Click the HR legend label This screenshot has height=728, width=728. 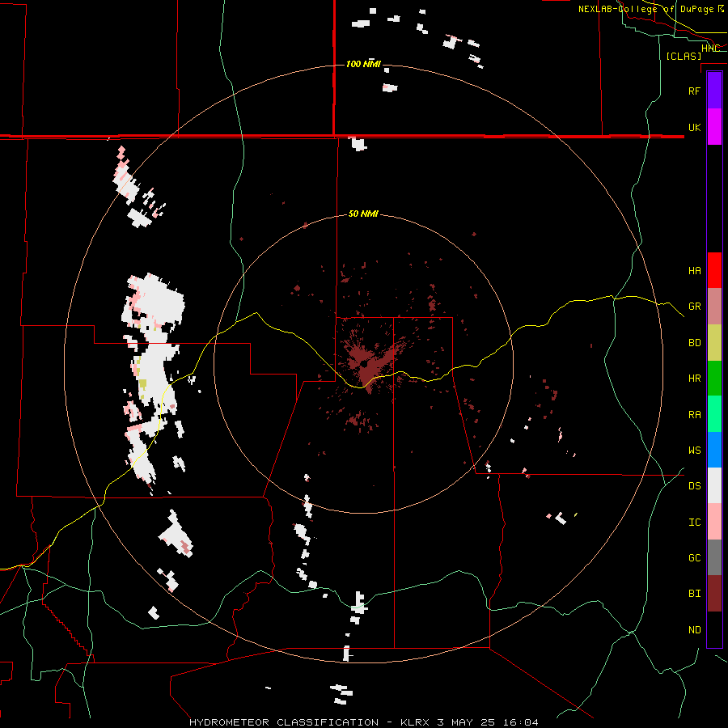(695, 379)
